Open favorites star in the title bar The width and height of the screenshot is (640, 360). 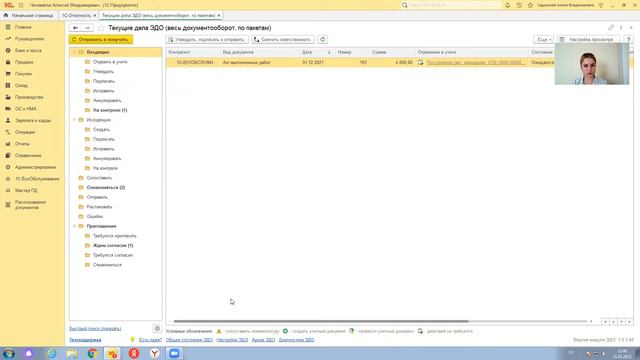point(530,5)
